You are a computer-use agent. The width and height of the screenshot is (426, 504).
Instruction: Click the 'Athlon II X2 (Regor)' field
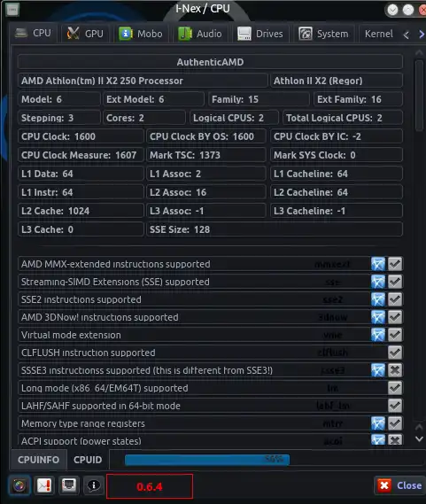click(337, 81)
